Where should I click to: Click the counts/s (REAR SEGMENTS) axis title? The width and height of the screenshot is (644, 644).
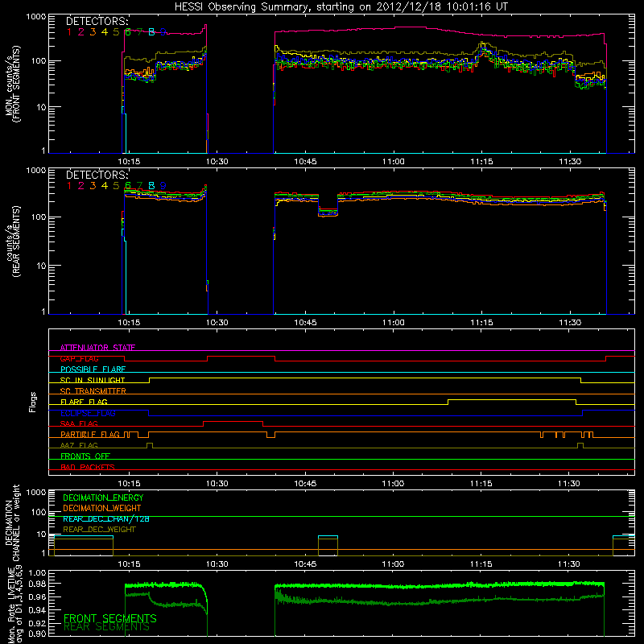[13, 242]
